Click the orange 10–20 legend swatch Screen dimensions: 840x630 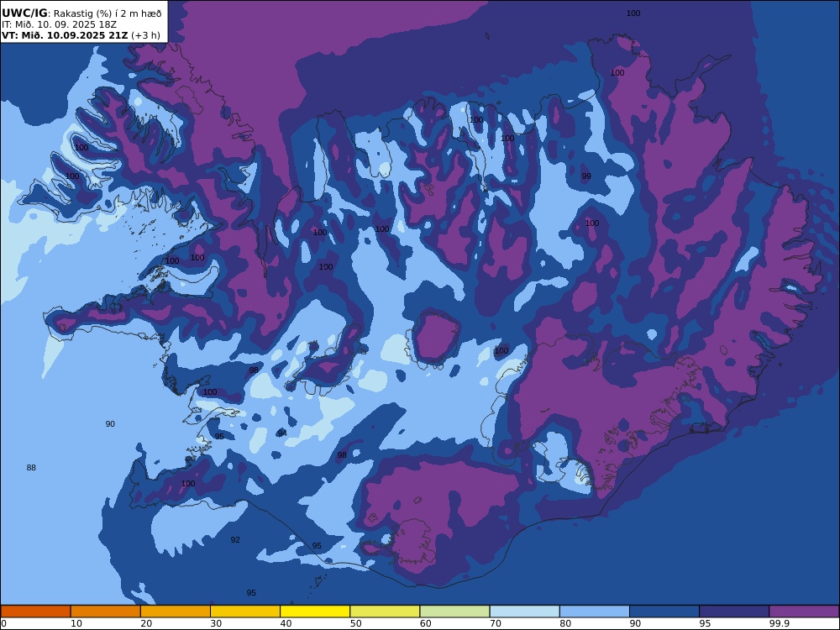pos(106,612)
